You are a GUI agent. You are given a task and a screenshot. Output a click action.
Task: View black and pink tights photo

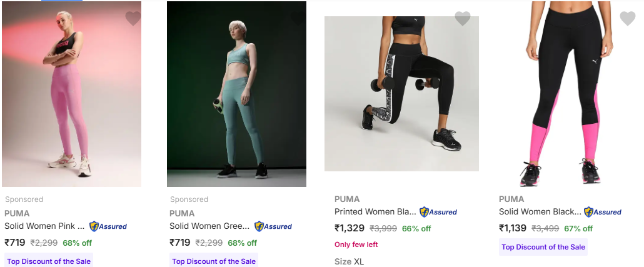tap(567, 94)
